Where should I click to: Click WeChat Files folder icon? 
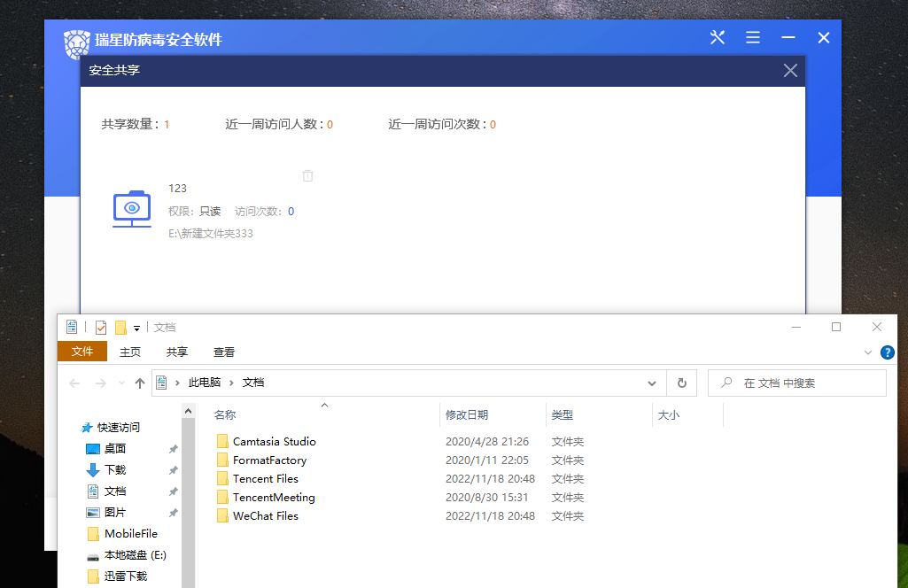click(222, 515)
